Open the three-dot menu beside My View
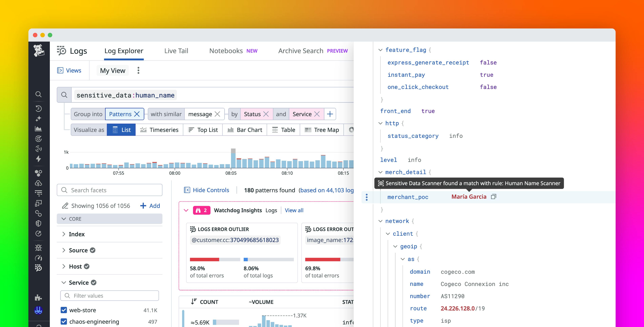 138,70
